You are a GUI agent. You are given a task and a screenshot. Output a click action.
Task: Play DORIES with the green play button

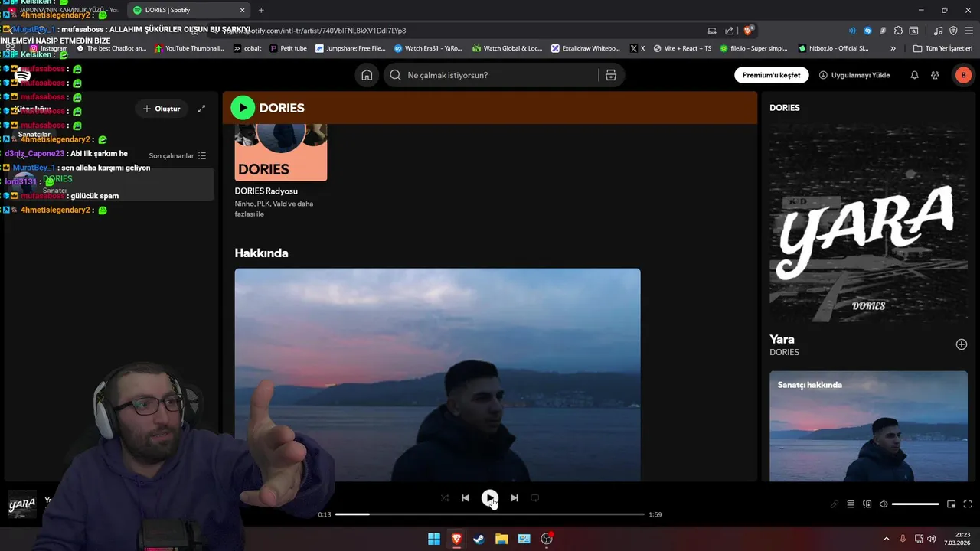(x=243, y=108)
